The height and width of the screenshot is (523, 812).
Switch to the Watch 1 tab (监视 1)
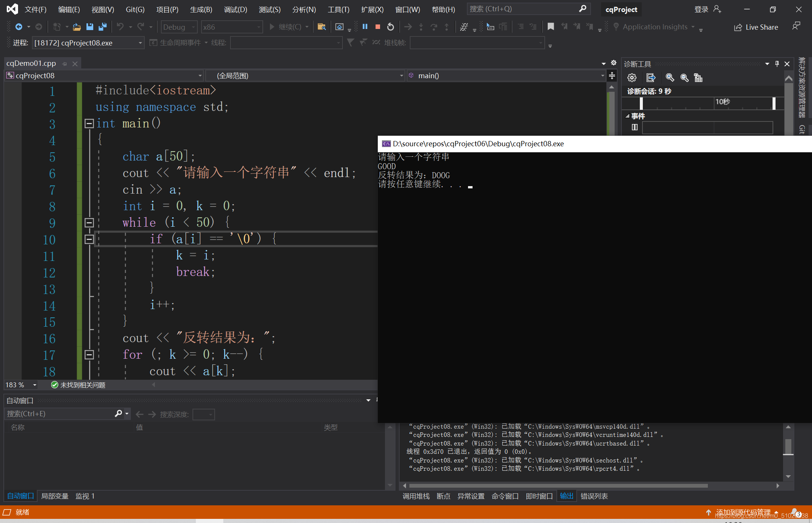85,496
